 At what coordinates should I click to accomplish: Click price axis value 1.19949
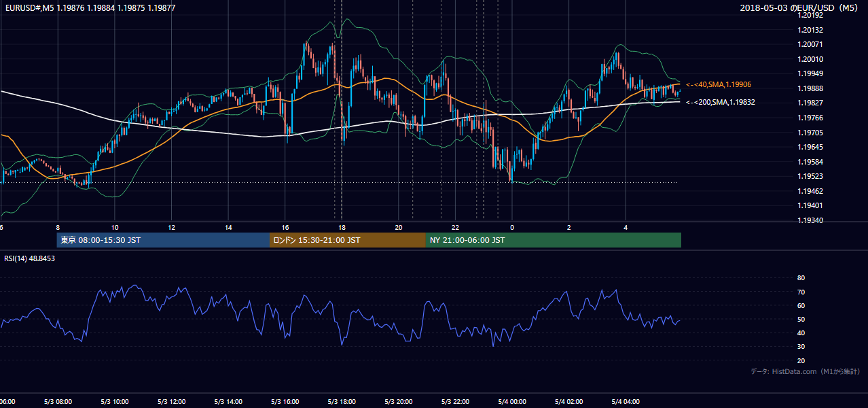point(811,73)
